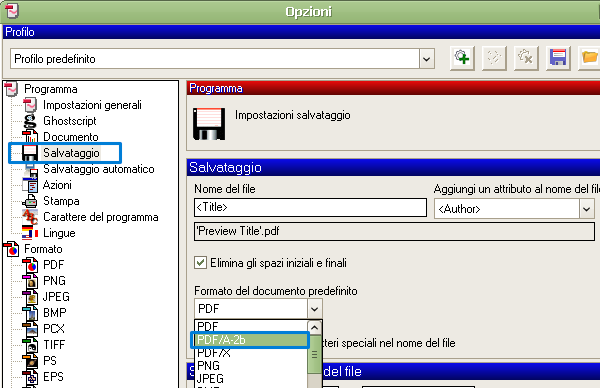This screenshot has height=388, width=600.
Task: Click the BMP format tree icon
Action: pos(30,313)
